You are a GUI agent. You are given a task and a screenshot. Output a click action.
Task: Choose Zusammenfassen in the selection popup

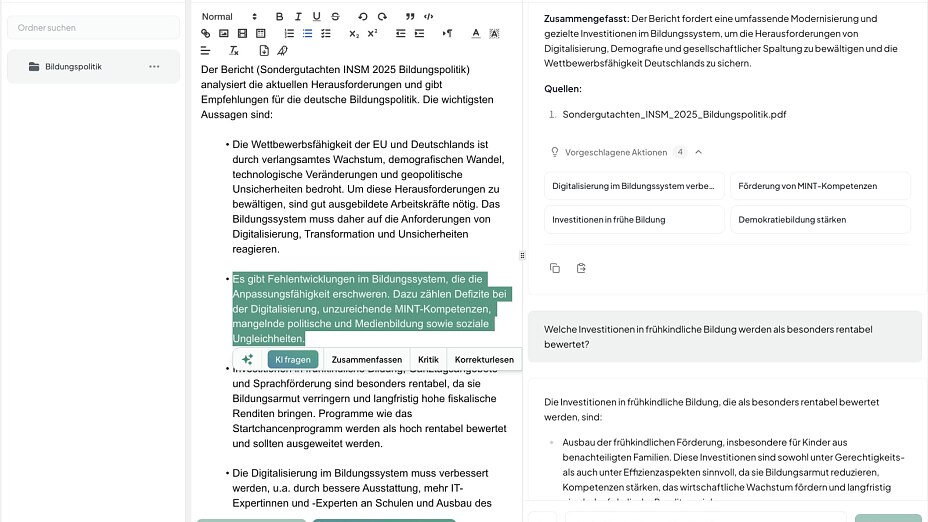click(366, 359)
